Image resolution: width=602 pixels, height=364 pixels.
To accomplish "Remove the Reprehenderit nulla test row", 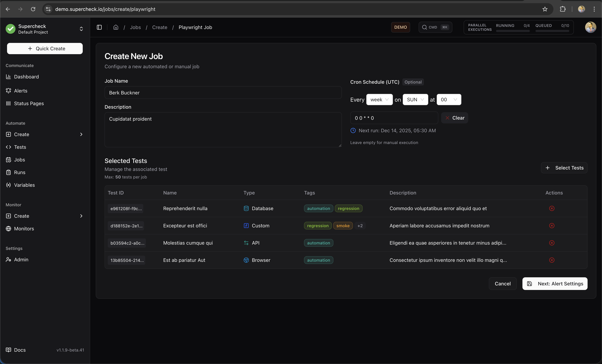I will pos(552,208).
